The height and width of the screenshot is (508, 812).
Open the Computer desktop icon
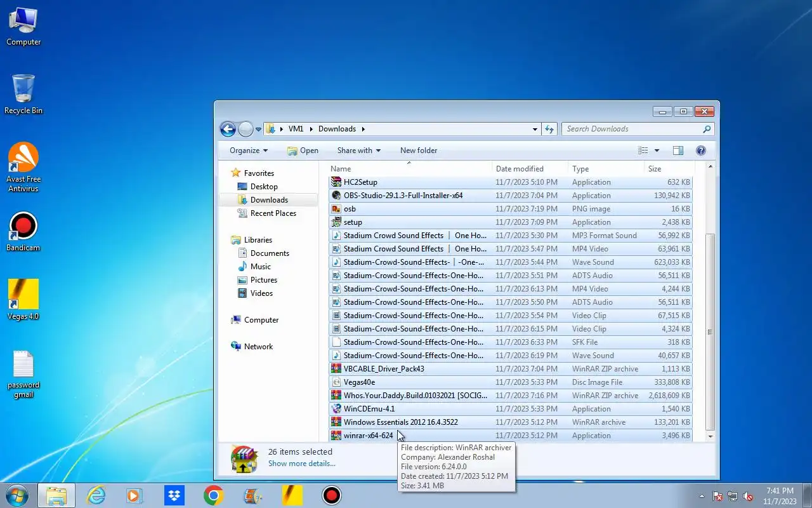[23, 27]
